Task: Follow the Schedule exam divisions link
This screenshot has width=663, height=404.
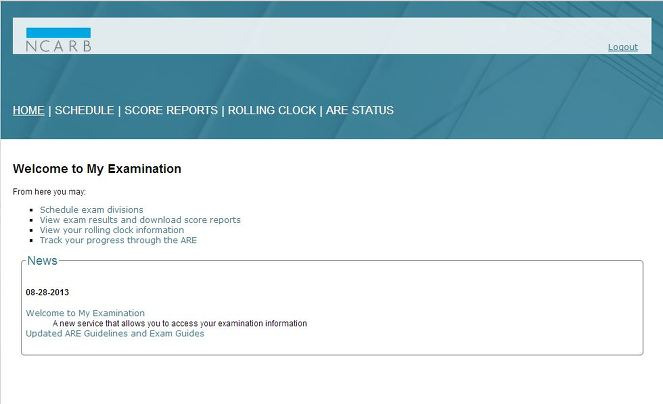Action: 91,210
